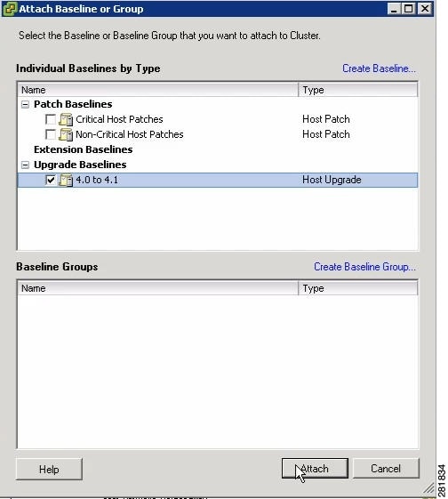Click the Attach button
The width and height of the screenshot is (448, 499).
tap(315, 469)
